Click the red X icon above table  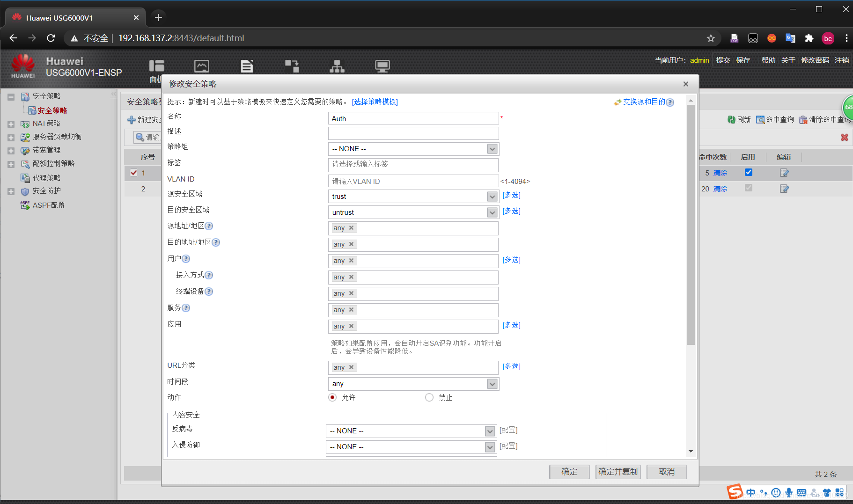(x=845, y=137)
